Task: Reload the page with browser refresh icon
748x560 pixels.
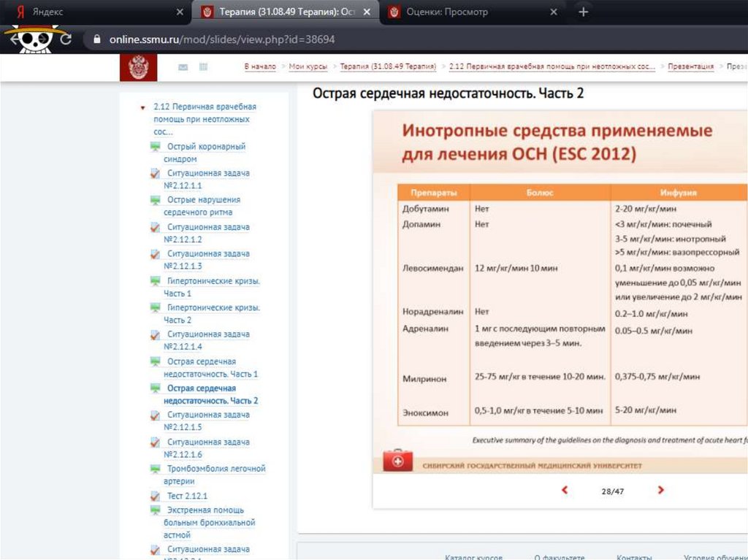Action: coord(66,39)
